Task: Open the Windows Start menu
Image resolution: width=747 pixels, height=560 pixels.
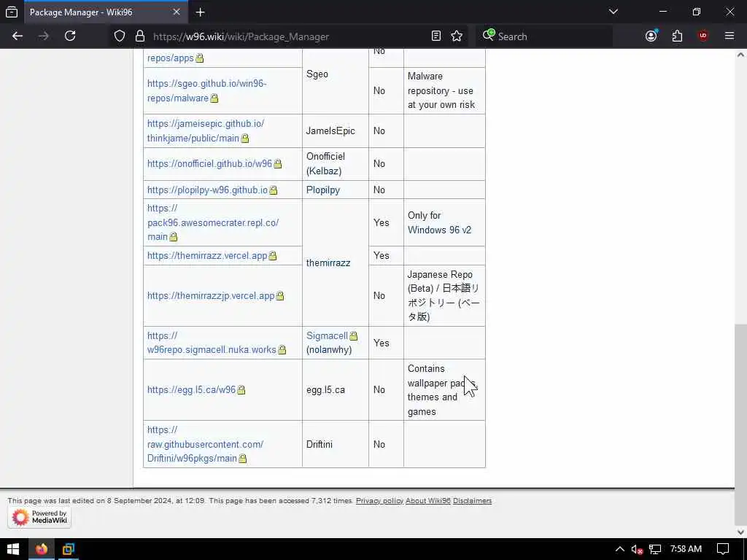Action: pos(13,549)
